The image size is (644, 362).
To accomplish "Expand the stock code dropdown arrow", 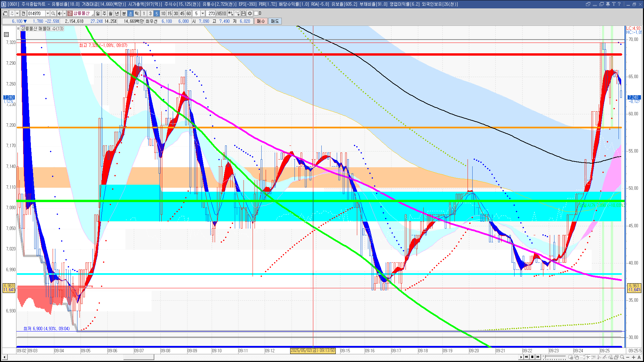I will coord(48,13).
